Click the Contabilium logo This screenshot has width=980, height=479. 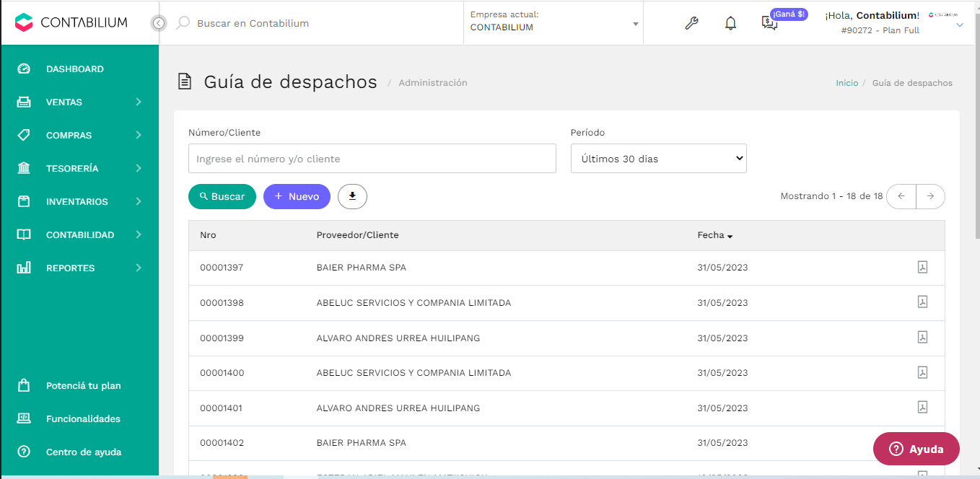click(71, 22)
